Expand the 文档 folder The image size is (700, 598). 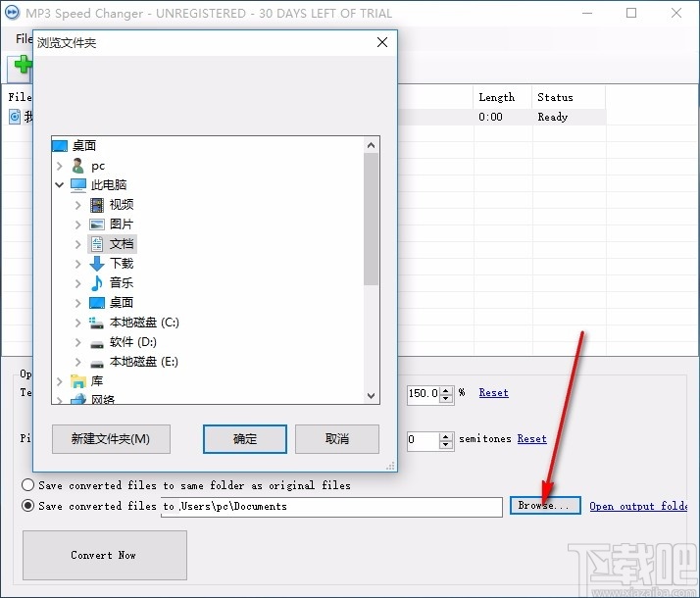pyautogui.click(x=78, y=244)
